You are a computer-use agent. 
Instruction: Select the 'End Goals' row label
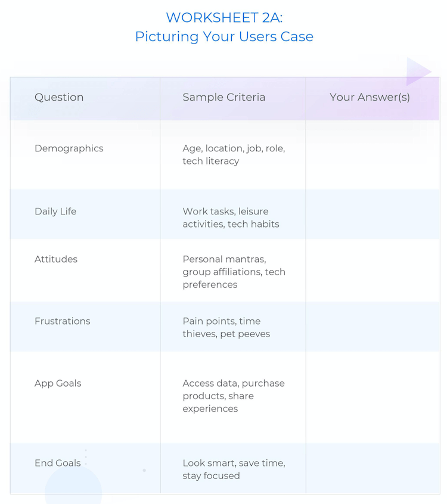(58, 463)
